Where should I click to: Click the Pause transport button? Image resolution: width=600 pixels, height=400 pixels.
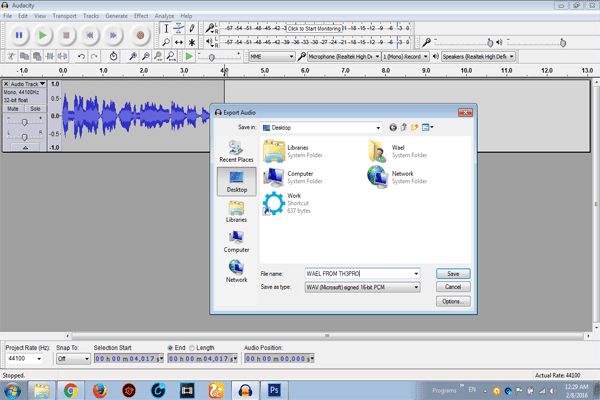(20, 35)
